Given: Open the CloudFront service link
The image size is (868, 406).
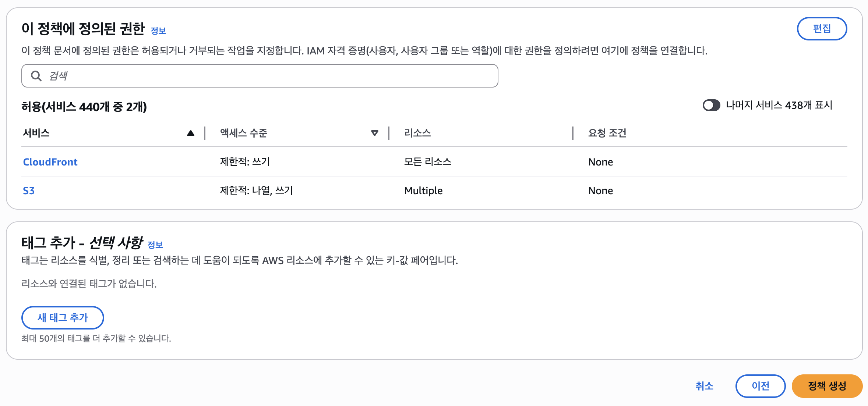Looking at the screenshot, I should click(x=50, y=162).
